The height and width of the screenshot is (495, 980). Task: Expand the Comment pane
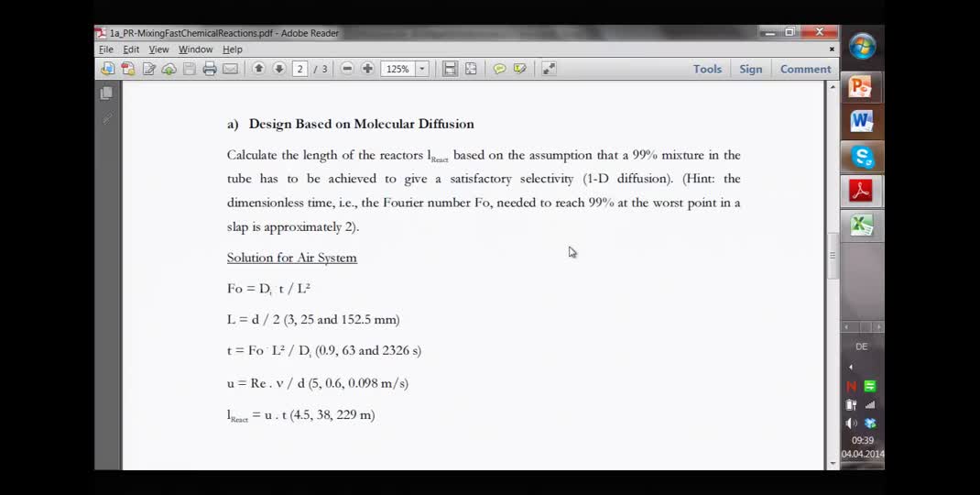[x=805, y=69]
